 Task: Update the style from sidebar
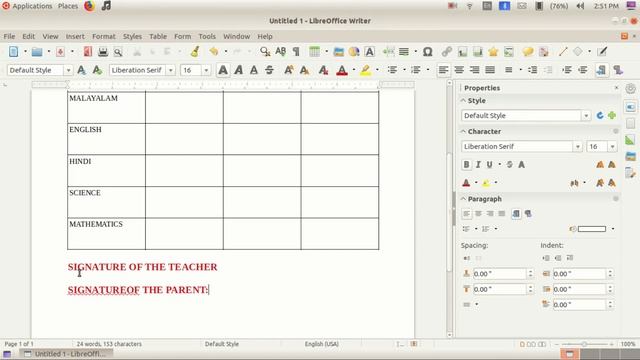click(600, 116)
